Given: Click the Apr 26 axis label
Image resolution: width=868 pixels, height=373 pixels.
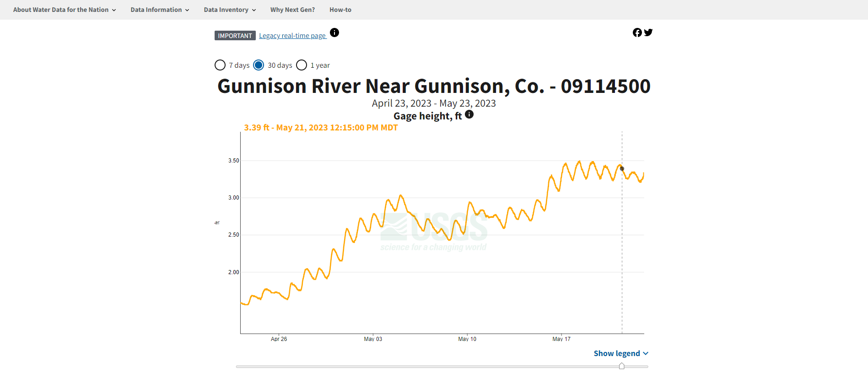Looking at the screenshot, I should (279, 339).
